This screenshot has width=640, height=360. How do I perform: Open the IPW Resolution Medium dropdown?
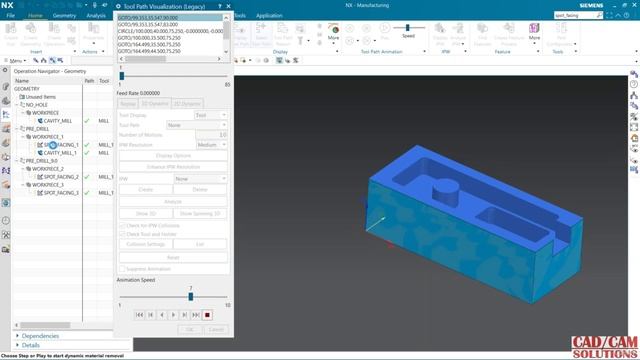tap(211, 145)
